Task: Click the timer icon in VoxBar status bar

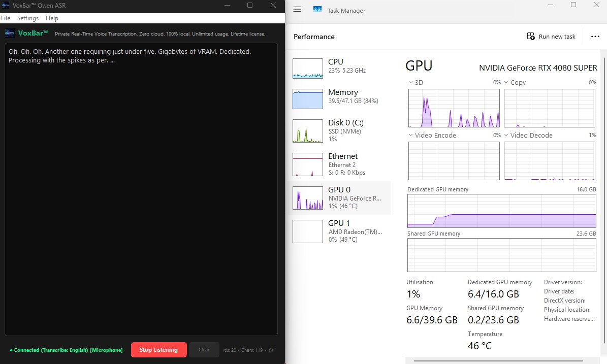Action: (x=271, y=350)
